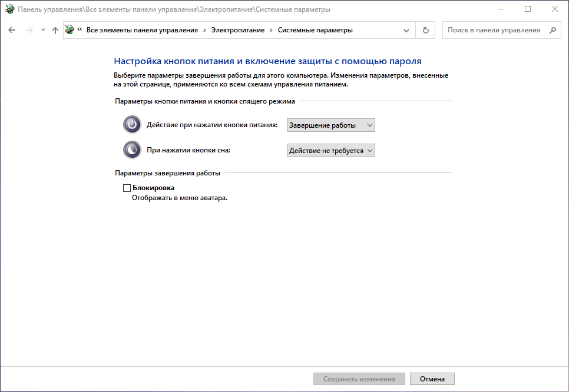Refresh the page using the refresh icon

click(x=425, y=30)
